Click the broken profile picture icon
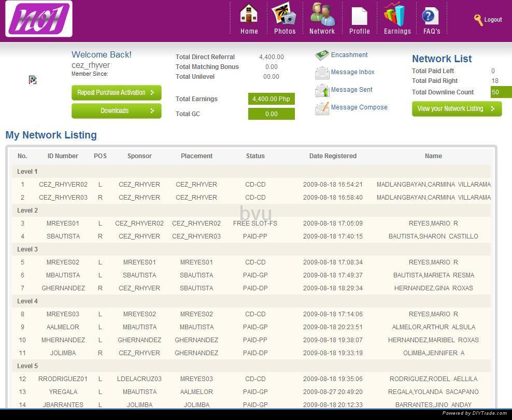512x420 pixels. (x=33, y=80)
